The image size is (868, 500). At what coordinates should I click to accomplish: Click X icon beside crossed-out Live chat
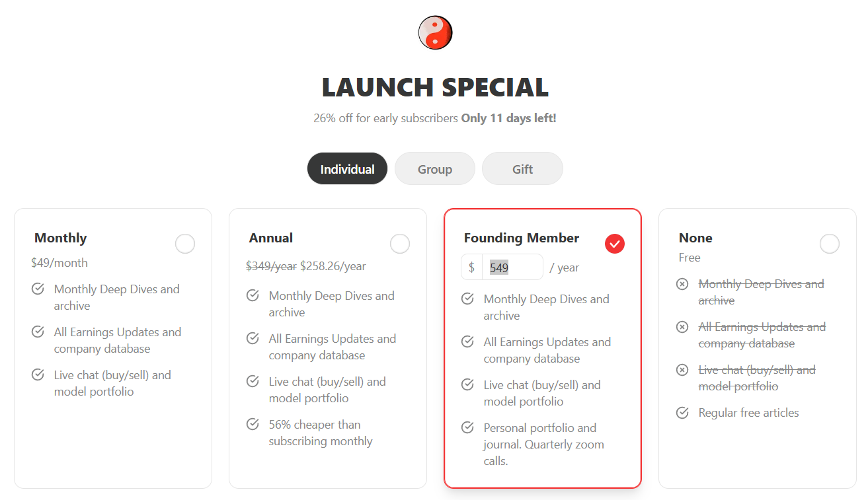682,370
